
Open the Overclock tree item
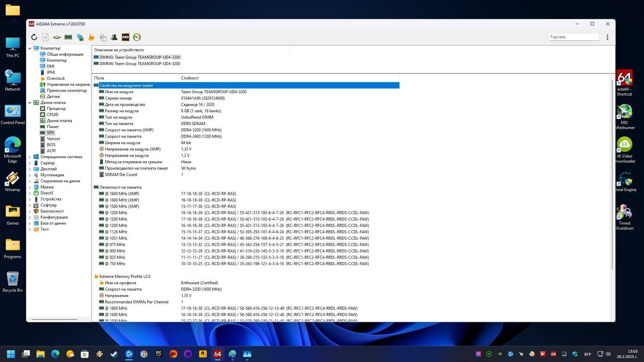56,78
